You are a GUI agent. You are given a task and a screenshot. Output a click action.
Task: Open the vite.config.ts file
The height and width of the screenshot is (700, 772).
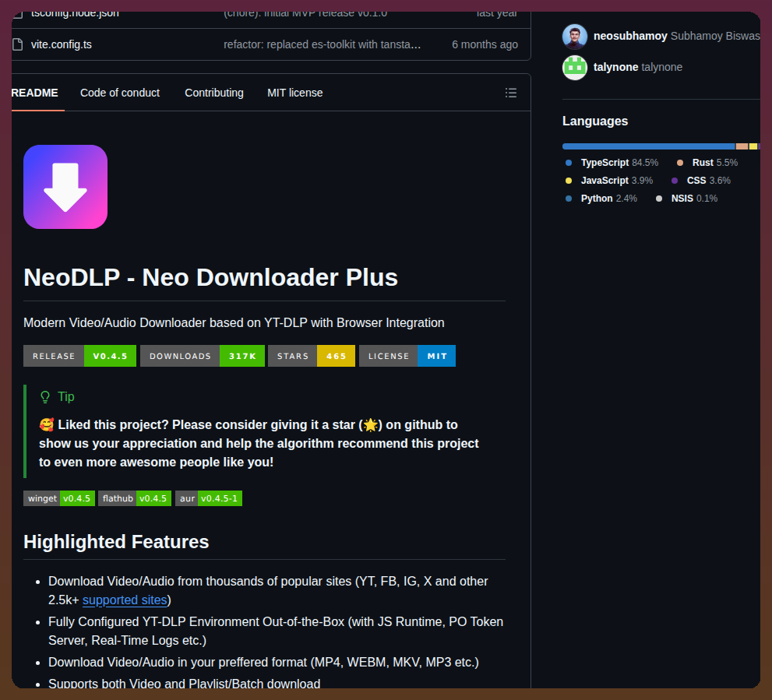point(61,44)
